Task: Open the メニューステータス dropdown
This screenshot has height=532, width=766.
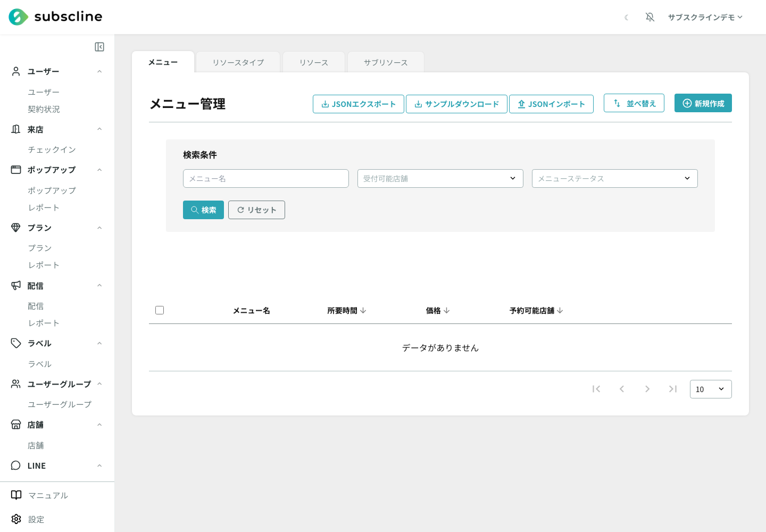Action: point(615,179)
